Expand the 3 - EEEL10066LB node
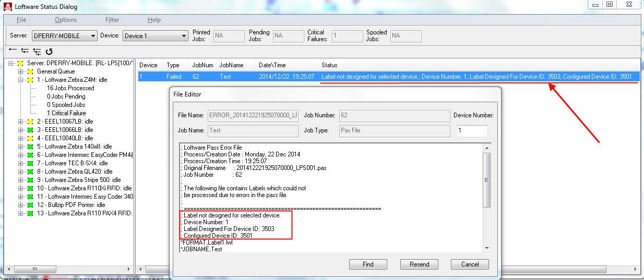Image resolution: width=644 pixels, height=280 pixels. click(x=21, y=130)
